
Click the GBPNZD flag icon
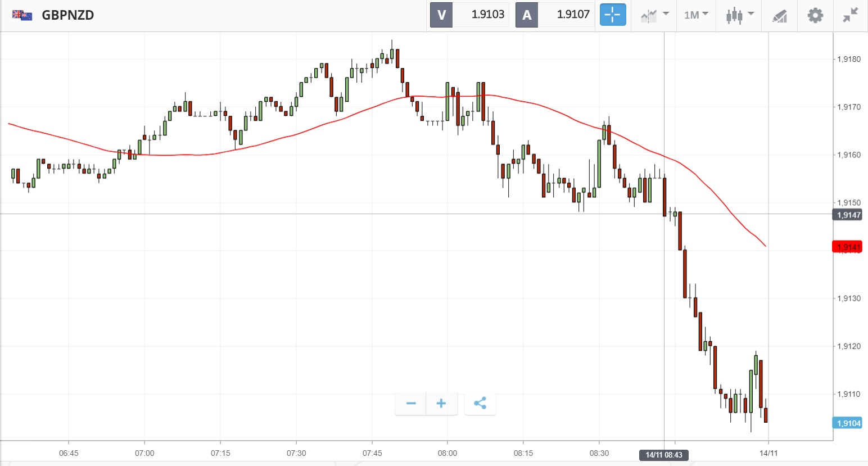point(22,15)
